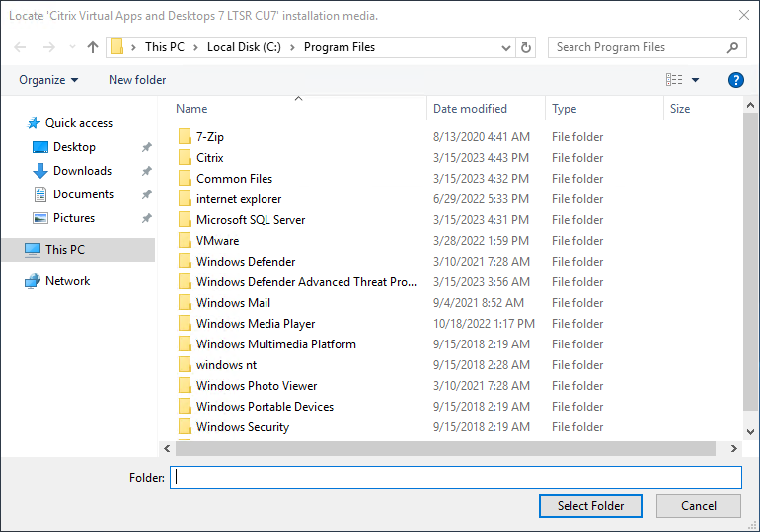Click the Pictures icon in sidebar
Viewport: 760px width, 532px height.
tap(40, 218)
